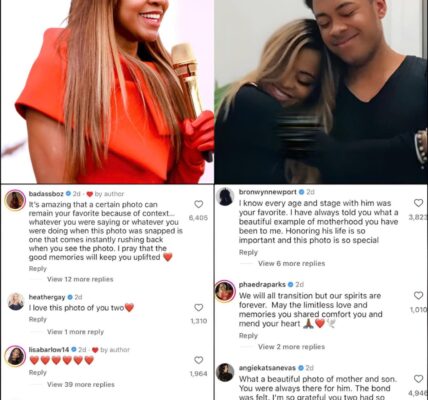Open lisabarlow14 username link
Image resolution: width=428 pixels, height=400 pixels.
click(x=49, y=350)
